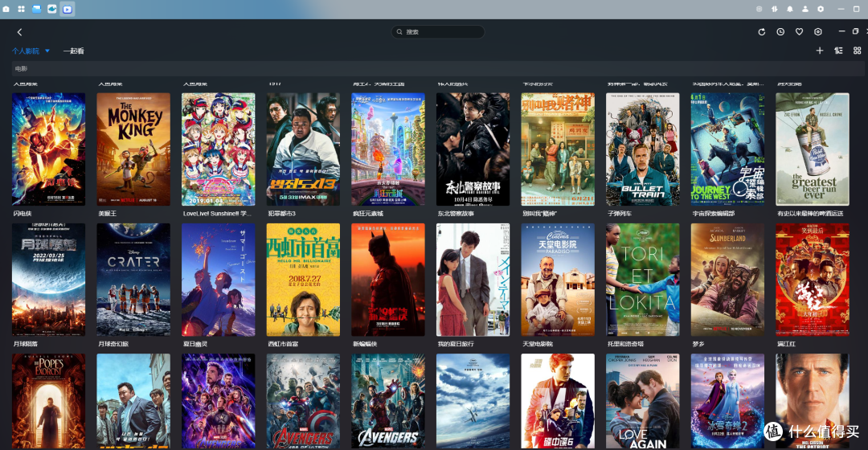The width and height of the screenshot is (868, 450).
Task: Click the 月球奇幻旅 title text
Action: 113,344
